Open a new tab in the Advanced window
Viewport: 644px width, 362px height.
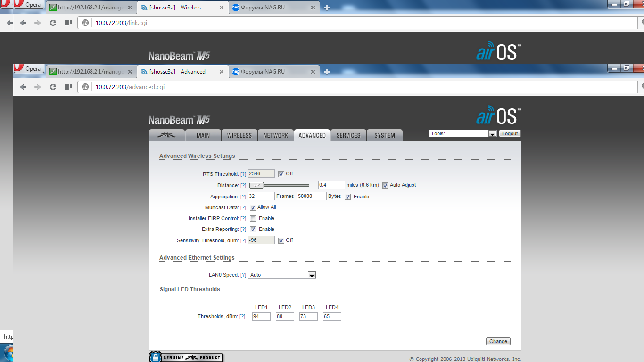click(327, 72)
